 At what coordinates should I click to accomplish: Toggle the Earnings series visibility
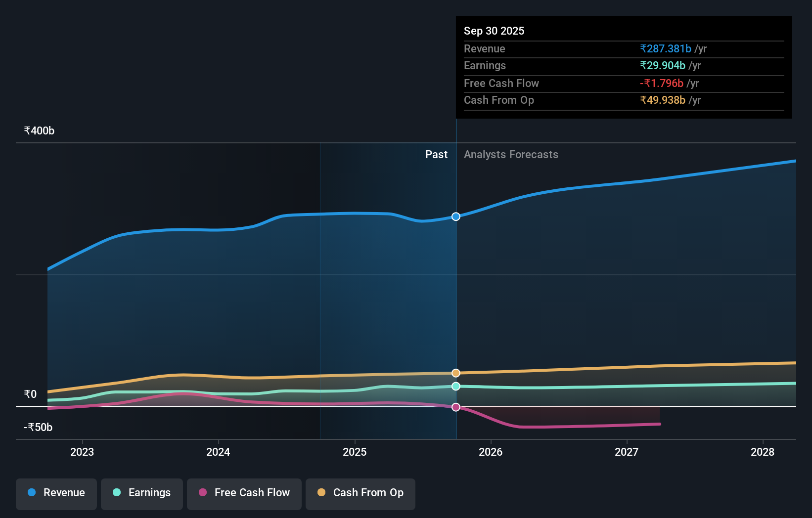(x=142, y=493)
